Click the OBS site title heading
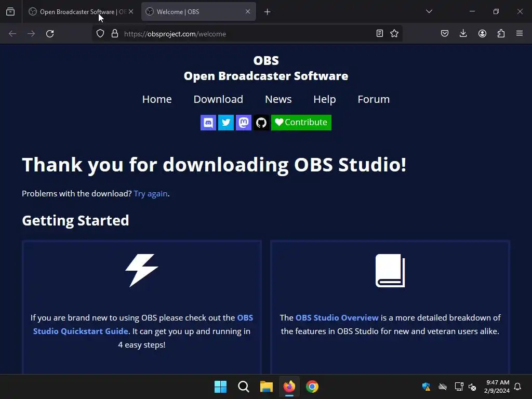The image size is (532, 399). pyautogui.click(x=266, y=68)
